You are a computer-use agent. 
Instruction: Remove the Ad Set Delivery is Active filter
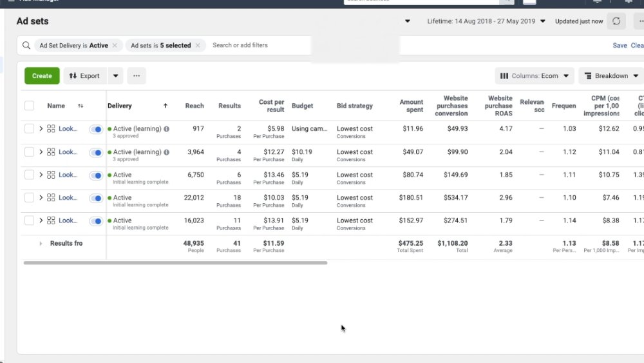[115, 45]
